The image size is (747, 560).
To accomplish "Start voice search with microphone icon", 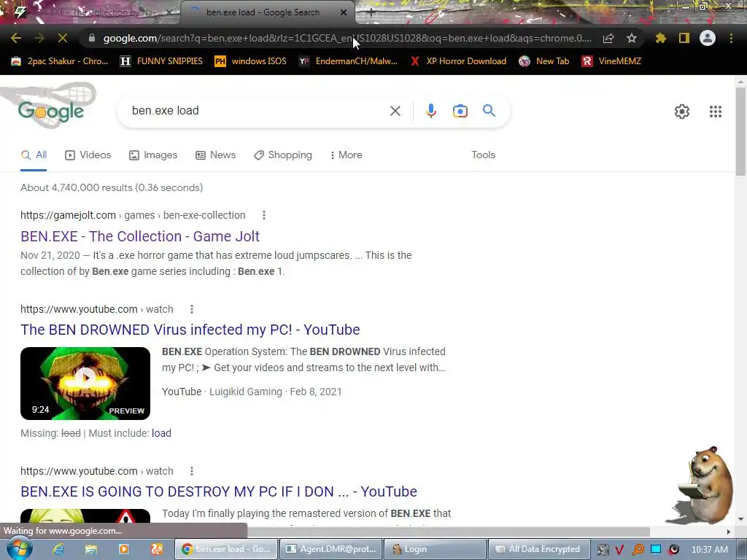I will (430, 111).
